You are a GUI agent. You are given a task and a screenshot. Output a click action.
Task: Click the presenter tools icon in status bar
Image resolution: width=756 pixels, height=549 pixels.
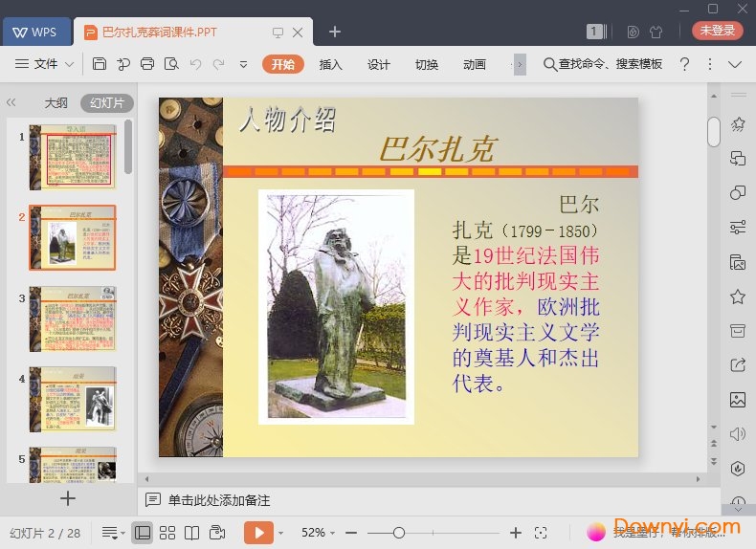tap(217, 533)
